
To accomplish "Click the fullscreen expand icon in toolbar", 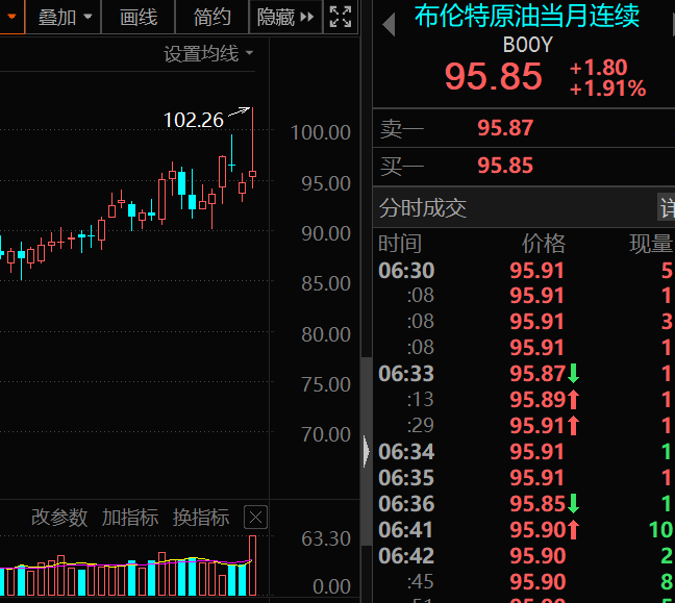I will tap(340, 16).
